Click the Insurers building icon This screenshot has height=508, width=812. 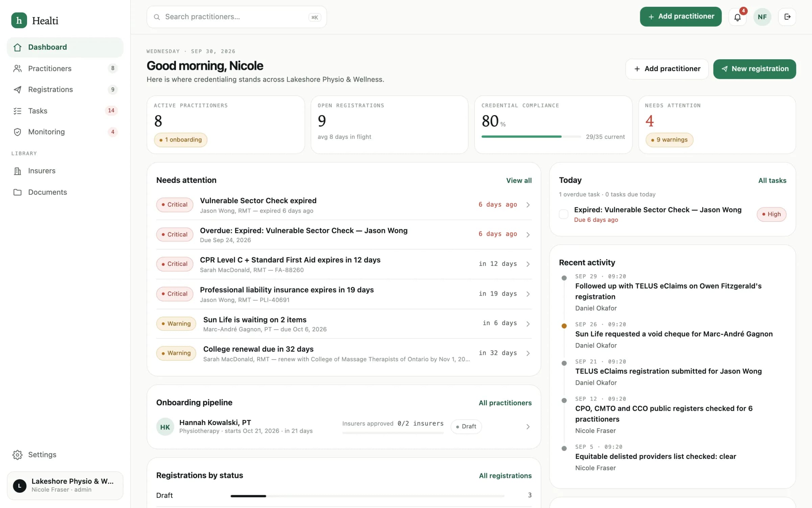point(18,171)
